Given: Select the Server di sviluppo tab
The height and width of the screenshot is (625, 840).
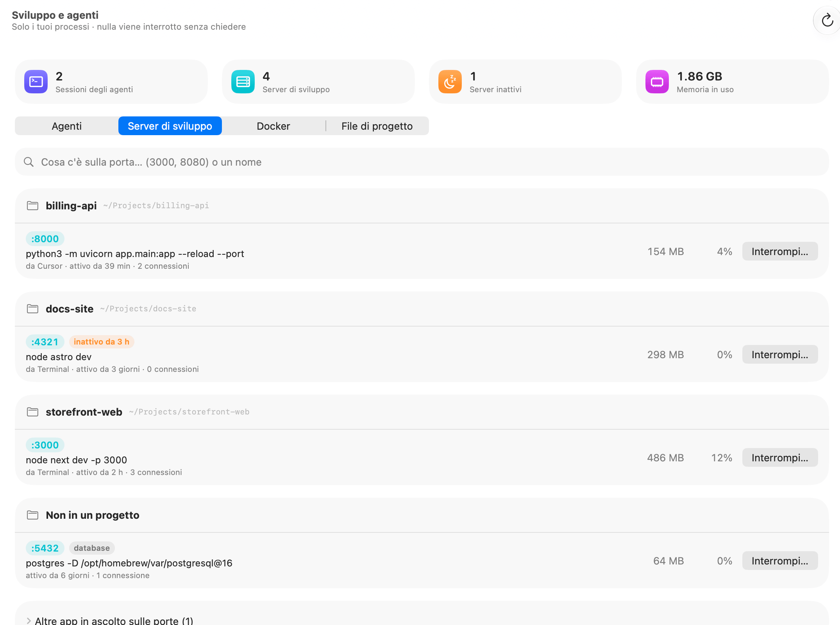Looking at the screenshot, I should coord(170,126).
